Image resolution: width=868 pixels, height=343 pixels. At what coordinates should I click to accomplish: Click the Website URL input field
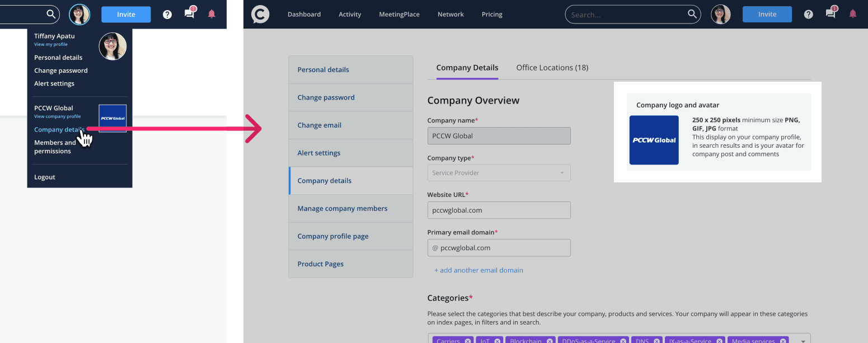pos(499,210)
